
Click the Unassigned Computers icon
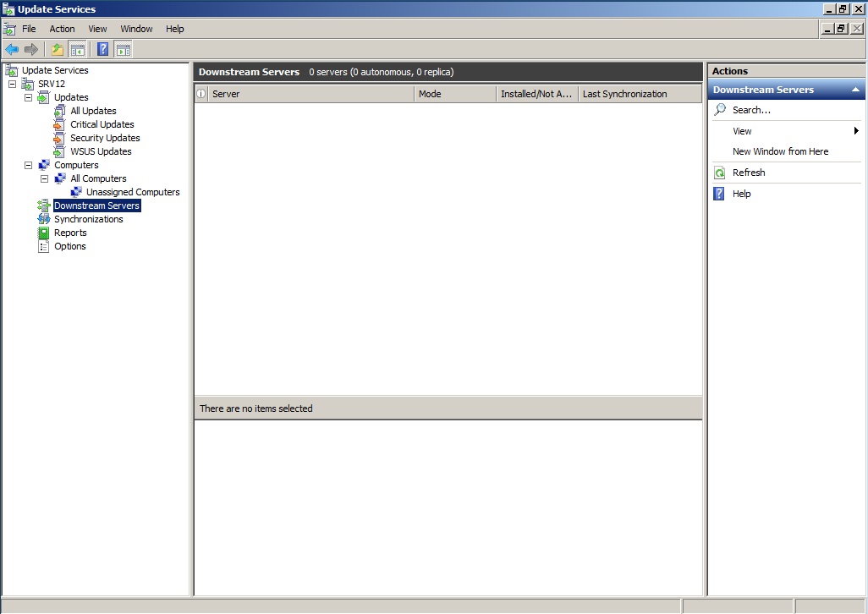[x=76, y=192]
